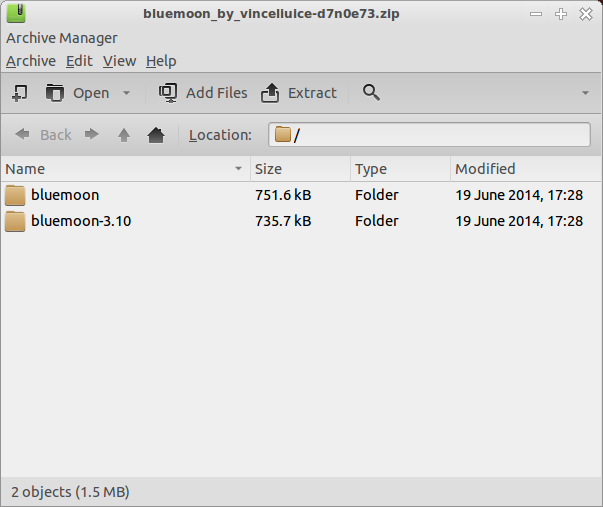The height and width of the screenshot is (507, 603).
Task: Open the Archive menu
Action: [x=31, y=61]
